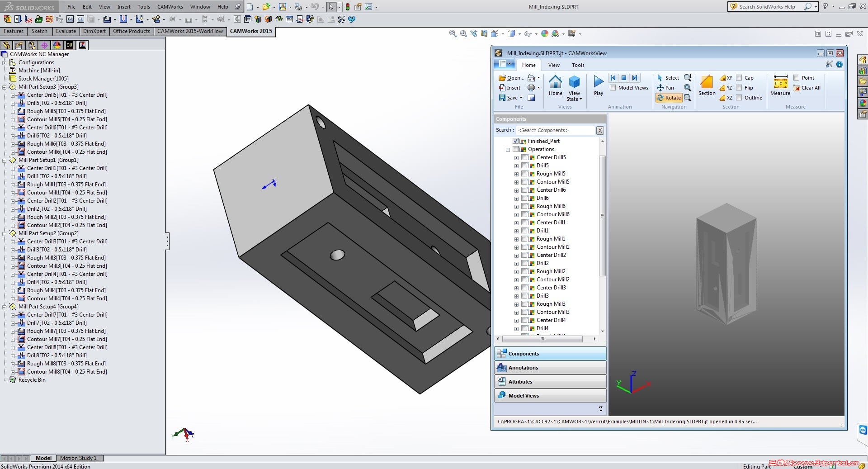Click the Zoom to Fit magnifier icon in SolidWorks viewport
The height and width of the screenshot is (469, 868).
tap(453, 33)
